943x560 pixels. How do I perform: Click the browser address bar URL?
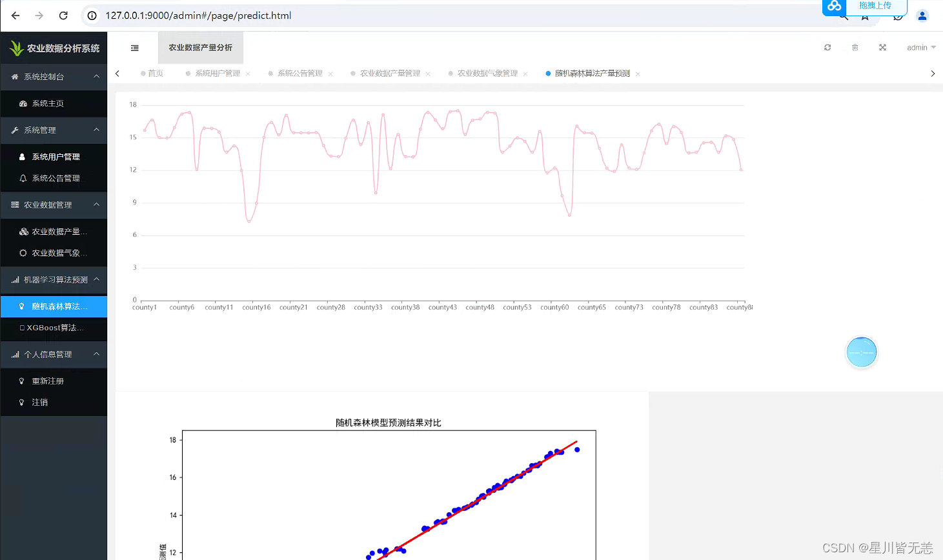click(x=198, y=15)
